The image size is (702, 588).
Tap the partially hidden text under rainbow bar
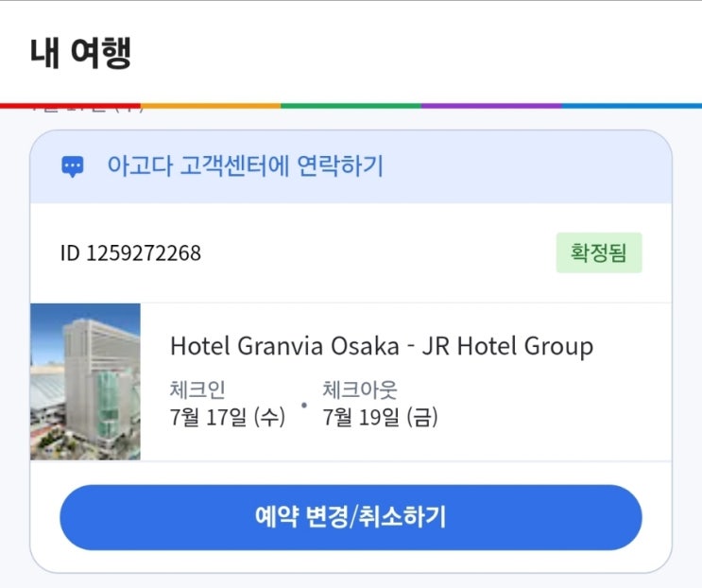pos(87,111)
